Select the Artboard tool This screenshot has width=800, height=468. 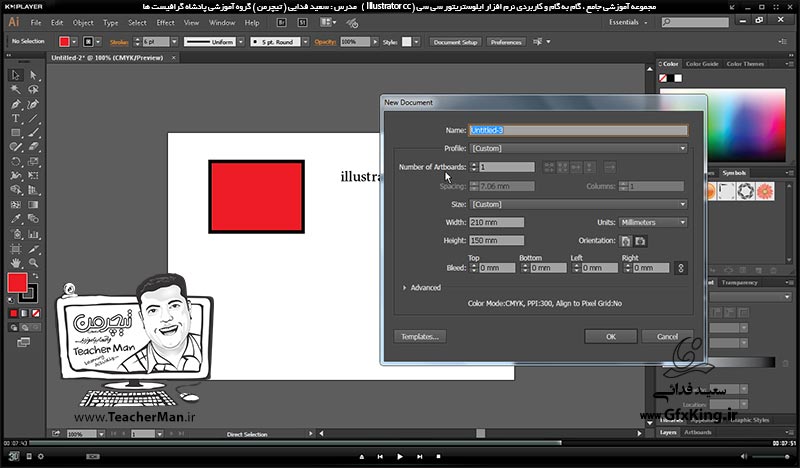16,249
